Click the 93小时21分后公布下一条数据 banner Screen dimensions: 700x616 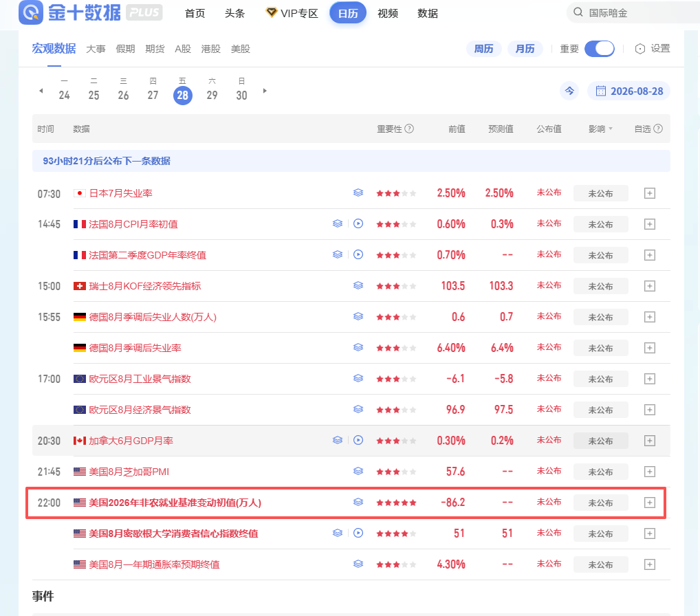pyautogui.click(x=351, y=161)
